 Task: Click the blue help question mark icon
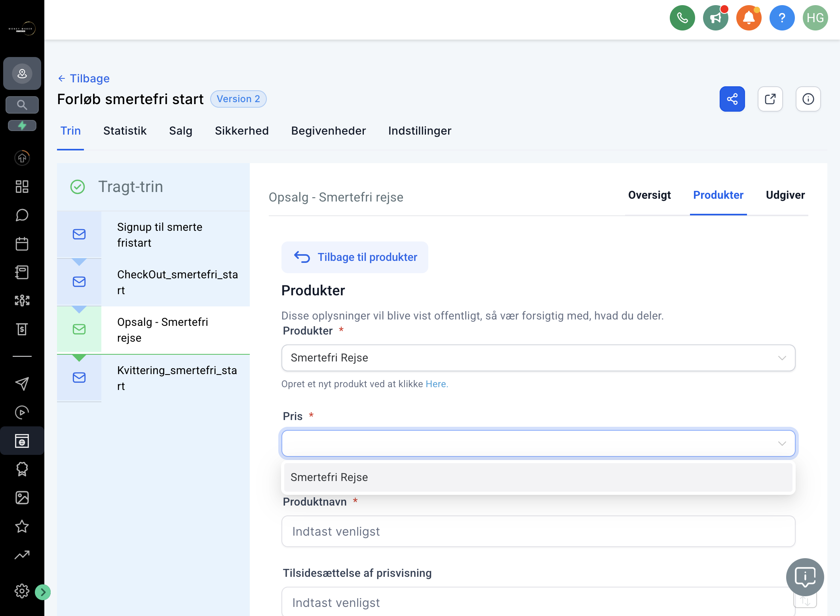(x=782, y=18)
